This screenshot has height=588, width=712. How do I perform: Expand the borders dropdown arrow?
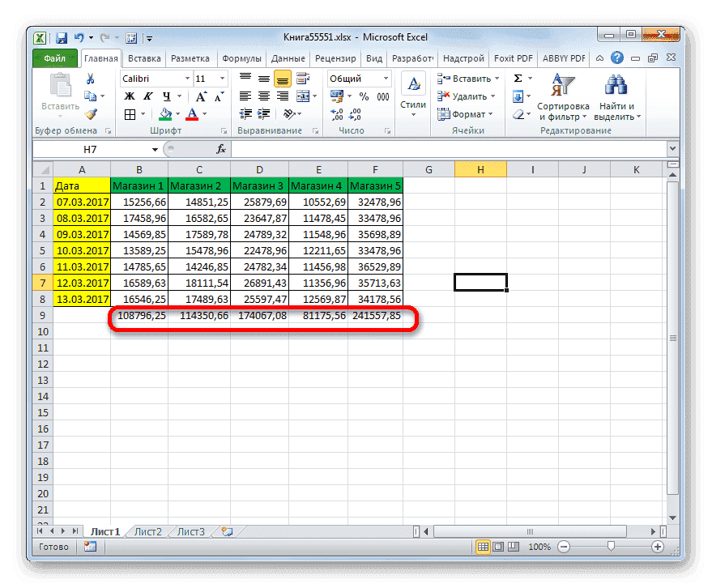tap(143, 113)
